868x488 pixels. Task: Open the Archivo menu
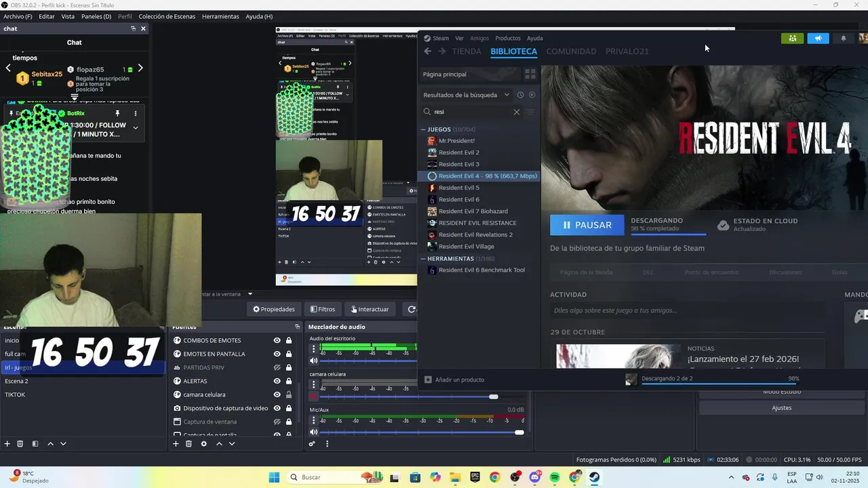[x=18, y=16]
